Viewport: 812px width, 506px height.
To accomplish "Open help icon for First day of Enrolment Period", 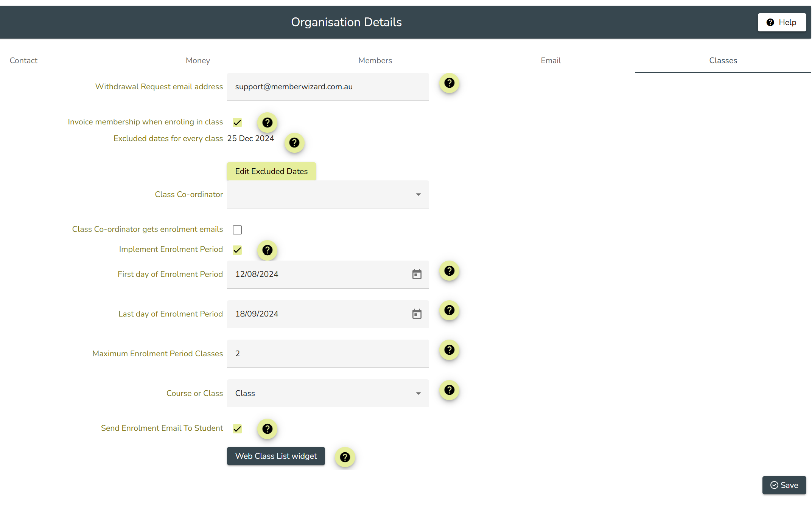I will [x=449, y=271].
